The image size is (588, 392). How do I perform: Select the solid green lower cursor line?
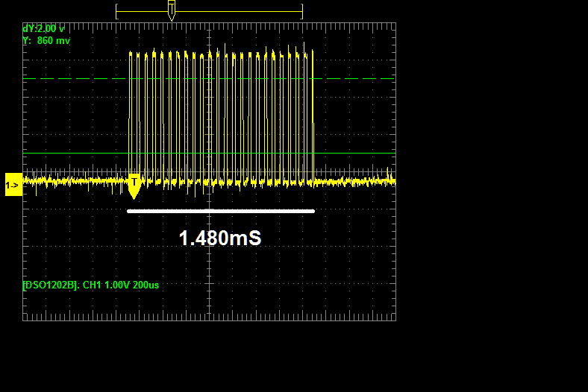209,153
